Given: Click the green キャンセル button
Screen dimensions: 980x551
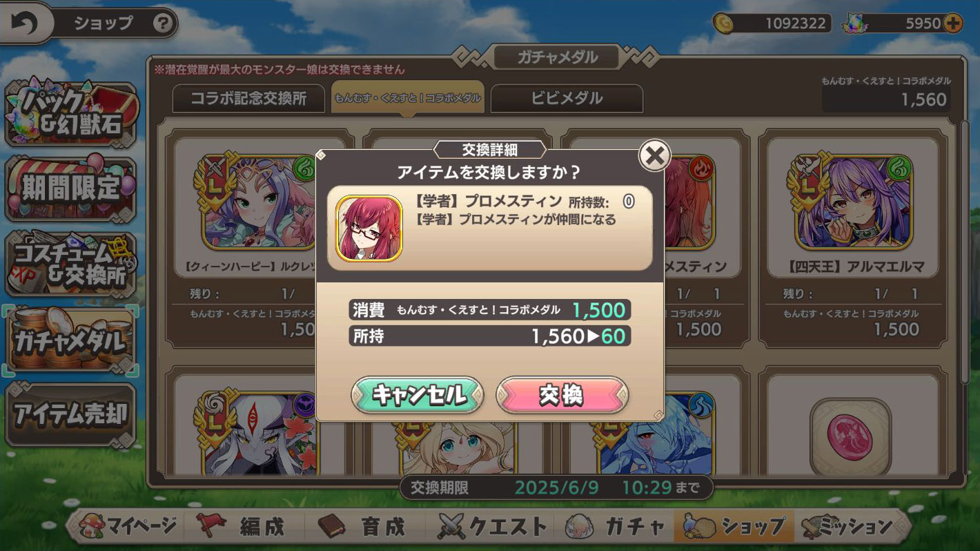Looking at the screenshot, I should (418, 395).
